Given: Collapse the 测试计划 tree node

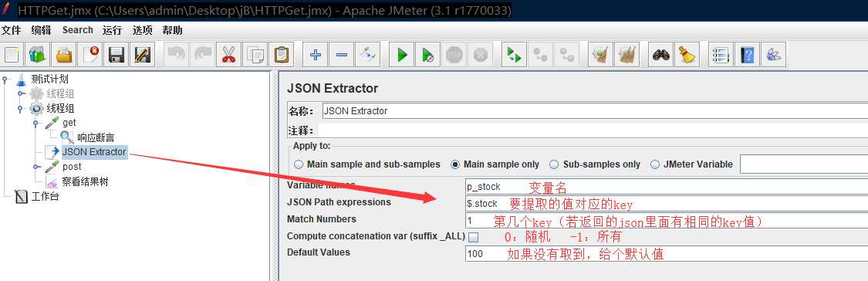Looking at the screenshot, I should click(5, 80).
